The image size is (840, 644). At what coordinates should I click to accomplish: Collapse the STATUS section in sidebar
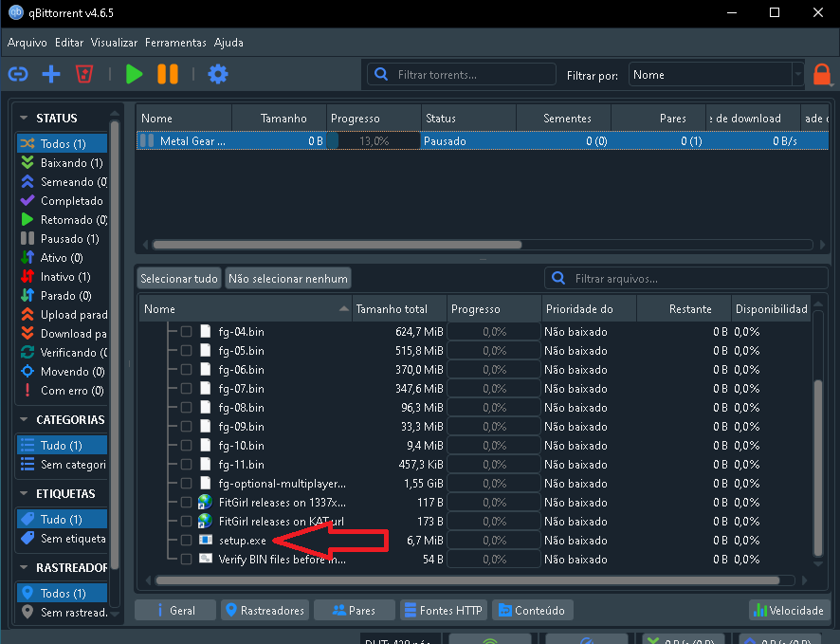click(24, 119)
